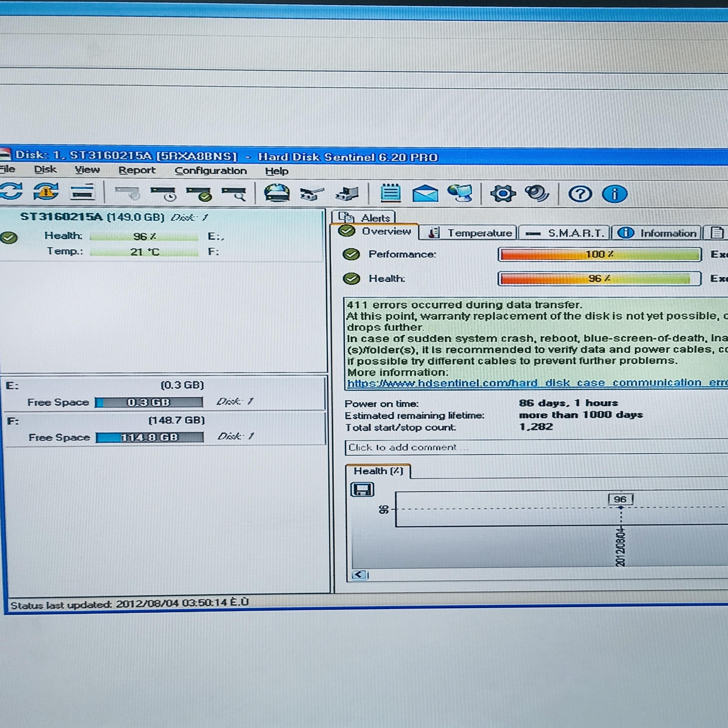
Task: Select the F: drive free space bar
Action: pos(150,438)
